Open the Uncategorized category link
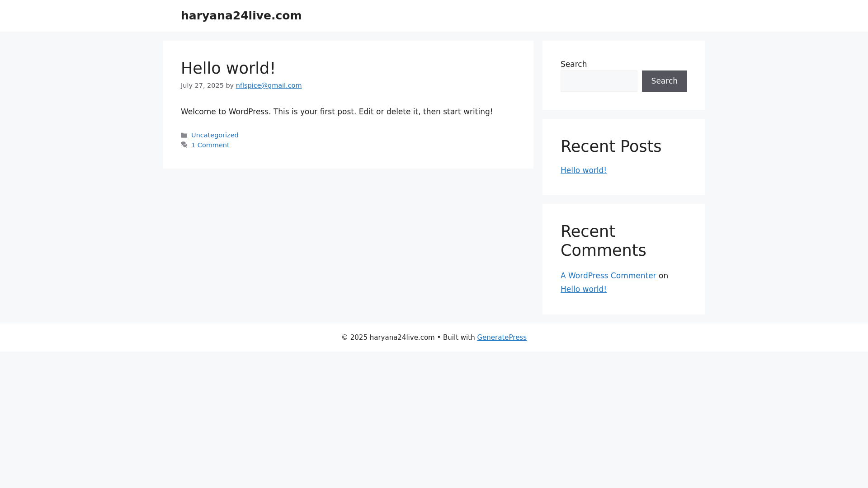This screenshot has width=868, height=488. click(215, 135)
